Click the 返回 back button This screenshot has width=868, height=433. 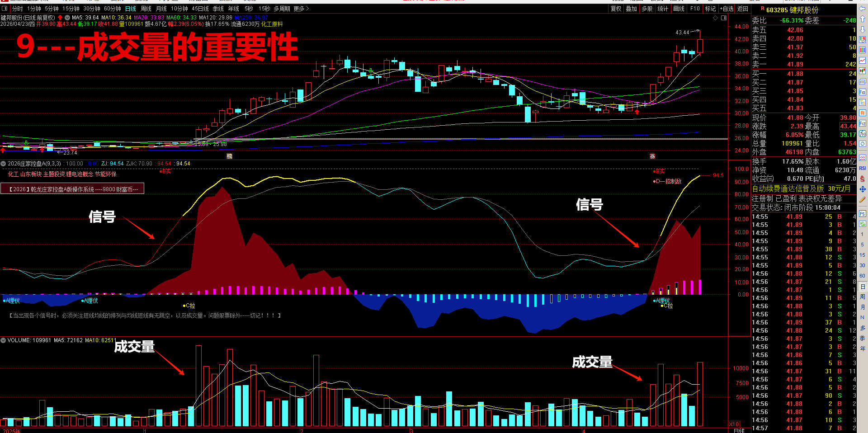click(743, 9)
